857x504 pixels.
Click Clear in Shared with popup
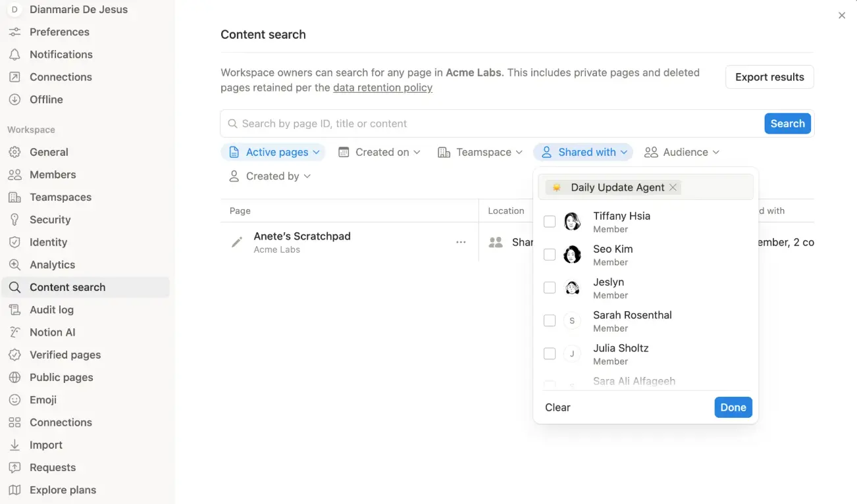coord(558,407)
